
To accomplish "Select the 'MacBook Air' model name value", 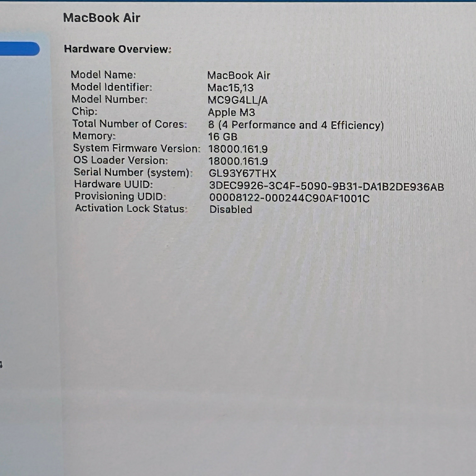I will (238, 75).
